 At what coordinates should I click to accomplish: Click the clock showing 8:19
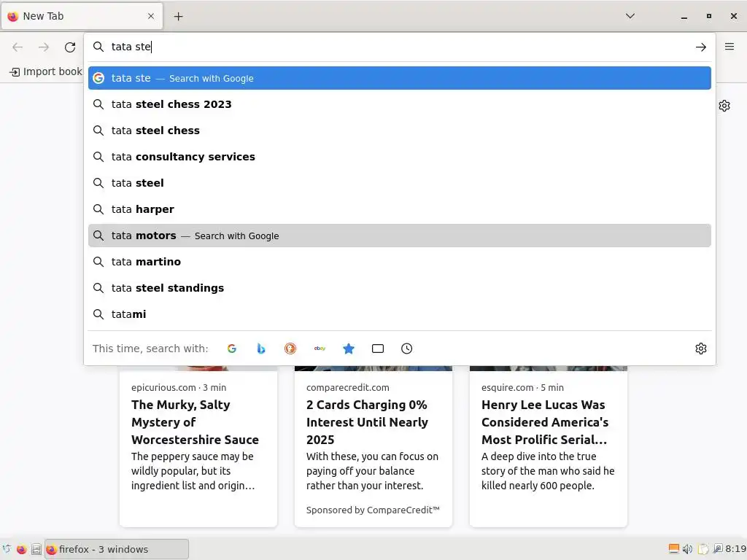(x=736, y=549)
